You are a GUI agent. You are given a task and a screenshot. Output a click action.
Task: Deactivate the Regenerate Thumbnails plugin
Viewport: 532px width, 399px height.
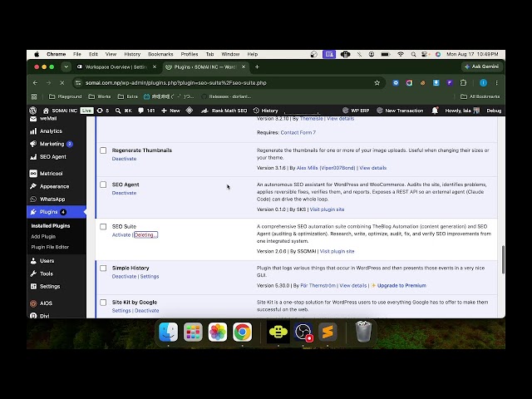pyautogui.click(x=124, y=159)
